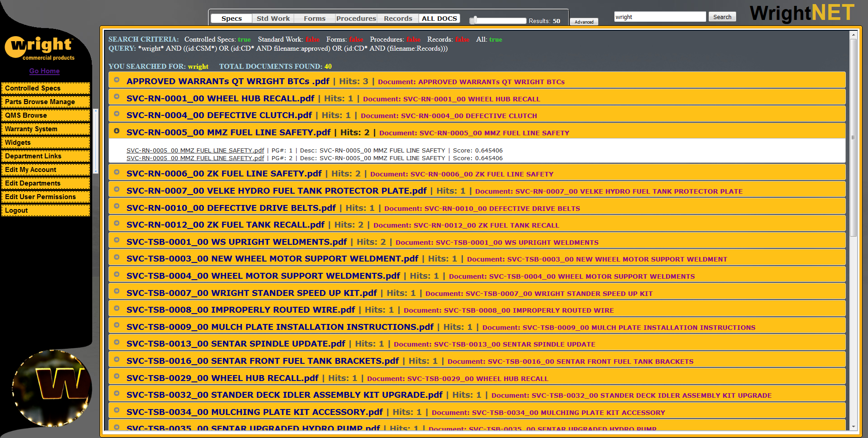Screen dimensions: 868x438
Task: Open the Widgets menu
Action: [x=46, y=143]
